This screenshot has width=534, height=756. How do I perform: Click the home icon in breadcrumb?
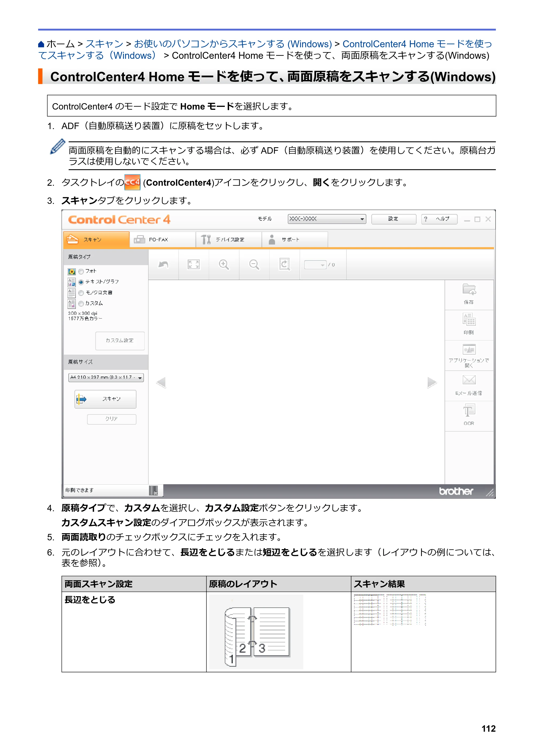(x=41, y=44)
